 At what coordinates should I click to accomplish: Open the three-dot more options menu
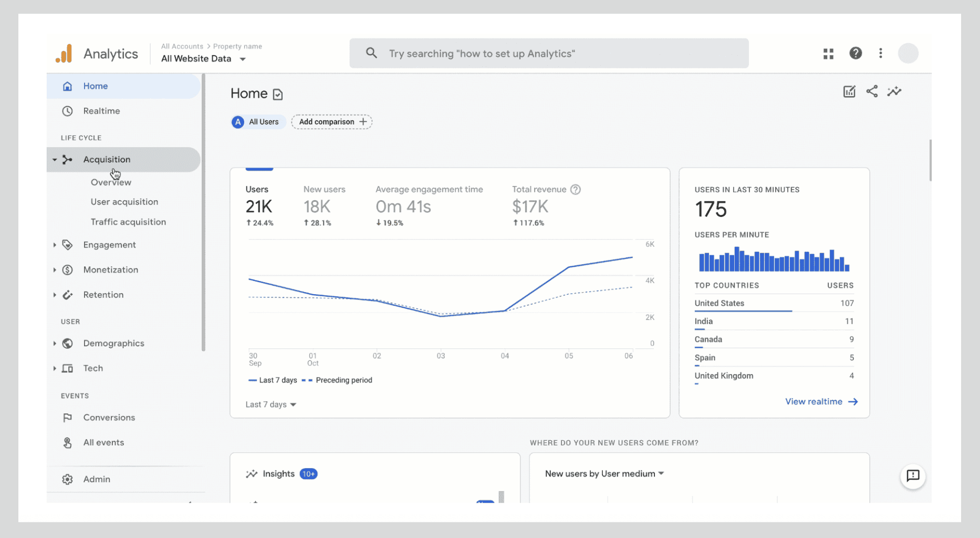pos(881,53)
